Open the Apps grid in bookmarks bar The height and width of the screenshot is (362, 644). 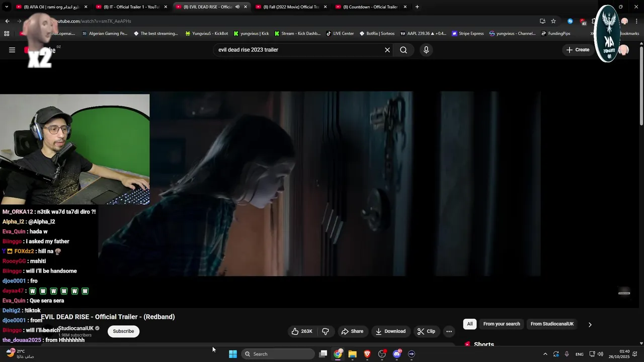(x=7, y=34)
